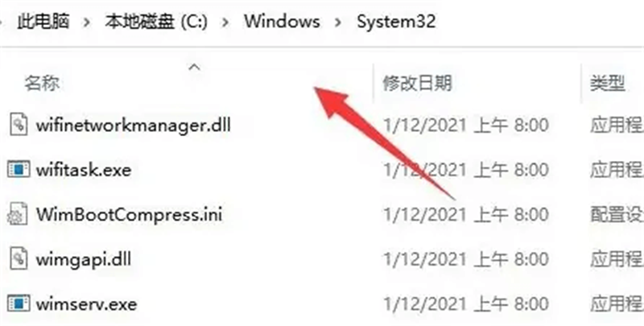Select the wifitask.exe file name

[84, 170]
